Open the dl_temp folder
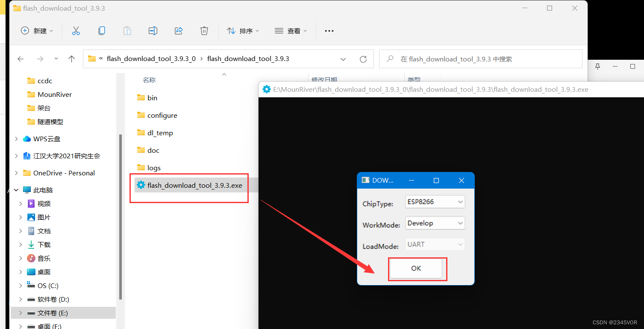 (x=155, y=133)
